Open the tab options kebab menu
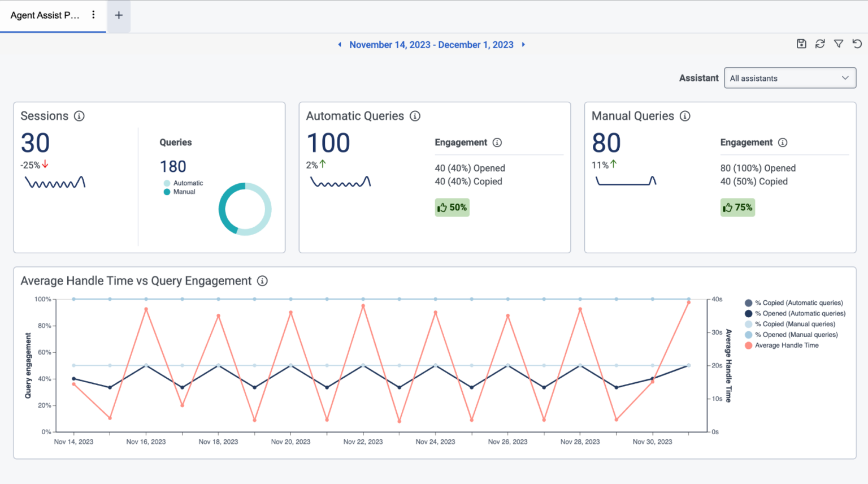Image resolution: width=868 pixels, height=484 pixels. point(93,15)
